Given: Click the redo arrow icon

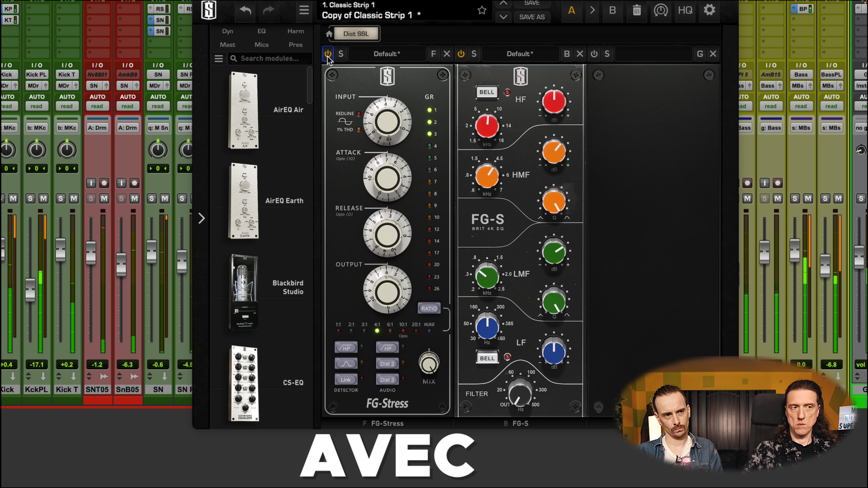Looking at the screenshot, I should click(x=269, y=10).
